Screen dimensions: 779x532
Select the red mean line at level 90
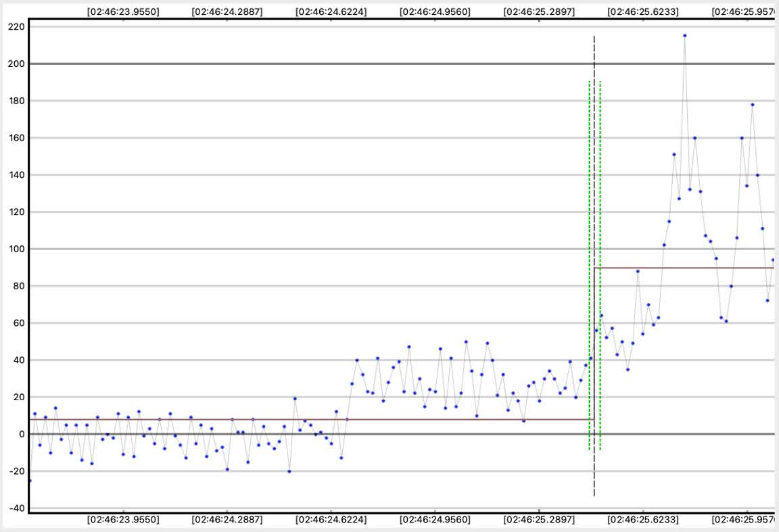coord(683,268)
